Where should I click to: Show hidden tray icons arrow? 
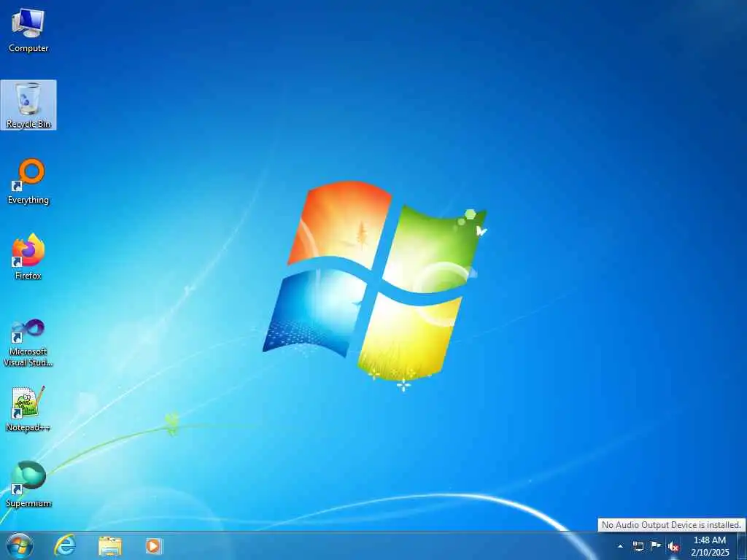pyautogui.click(x=620, y=546)
